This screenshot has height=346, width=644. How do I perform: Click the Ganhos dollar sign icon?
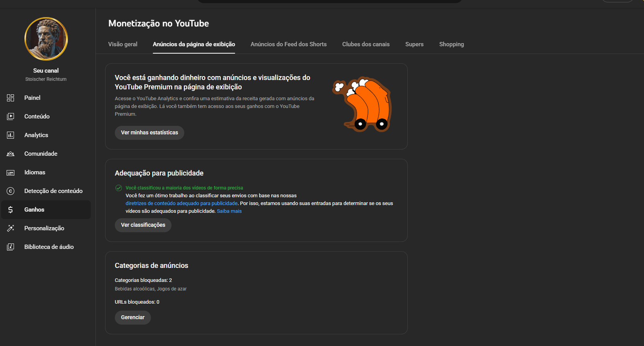point(10,210)
